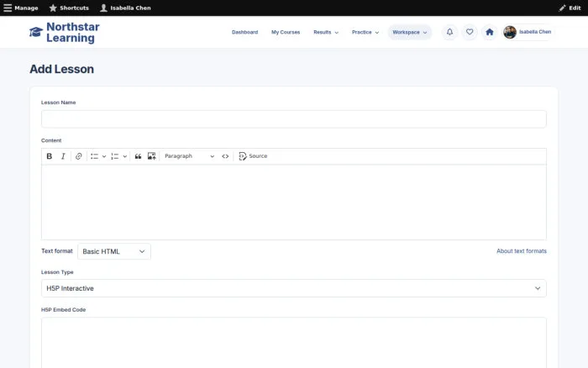Open the Paragraph heading dropdown

[189, 156]
